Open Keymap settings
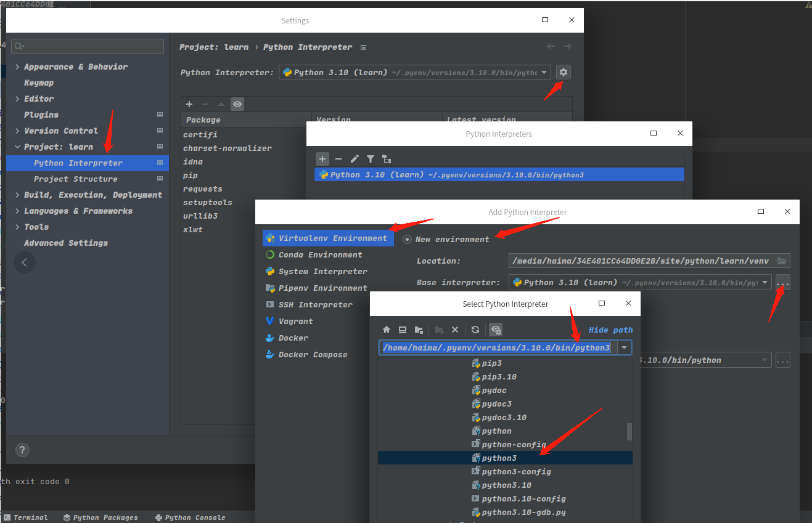 [39, 83]
